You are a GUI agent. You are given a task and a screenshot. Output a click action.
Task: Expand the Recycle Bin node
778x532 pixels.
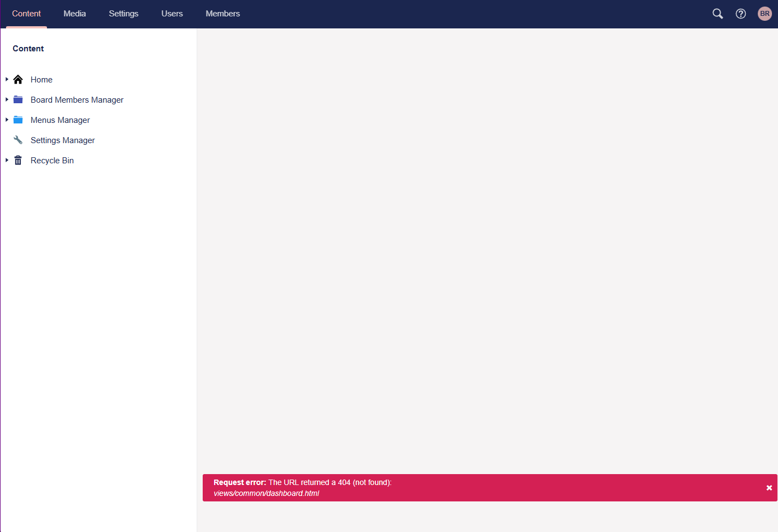7,161
